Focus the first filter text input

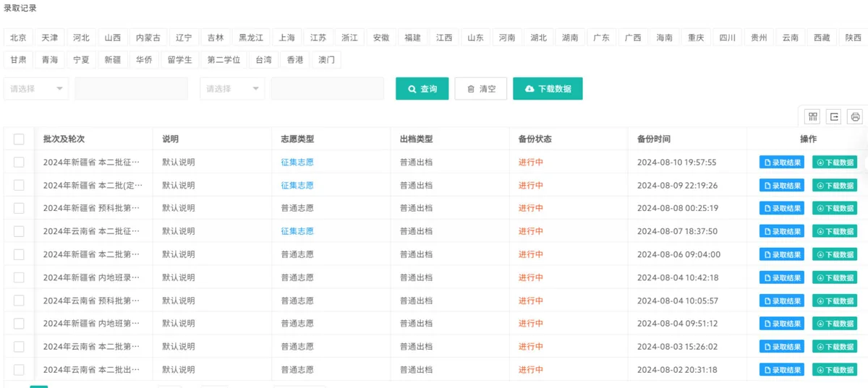click(131, 89)
